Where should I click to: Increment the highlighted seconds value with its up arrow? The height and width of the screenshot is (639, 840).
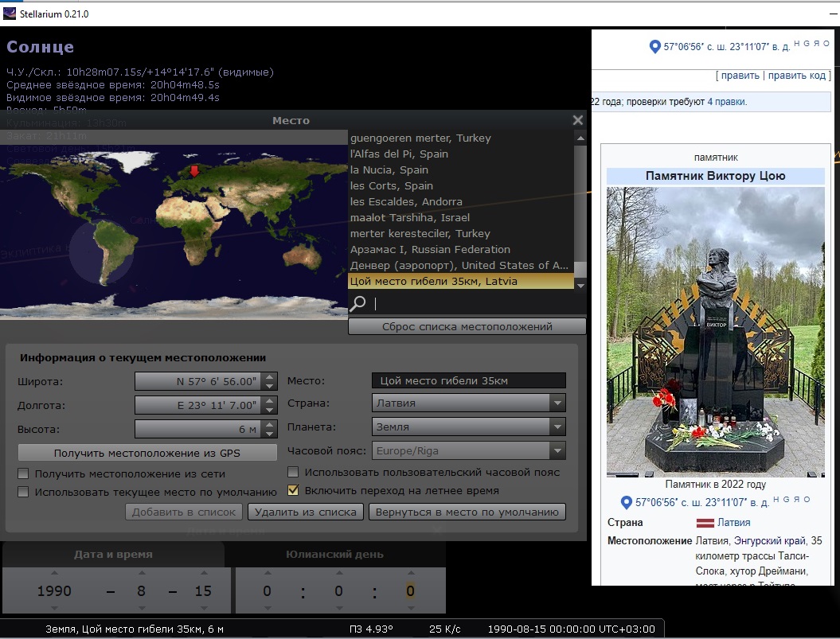tap(410, 573)
